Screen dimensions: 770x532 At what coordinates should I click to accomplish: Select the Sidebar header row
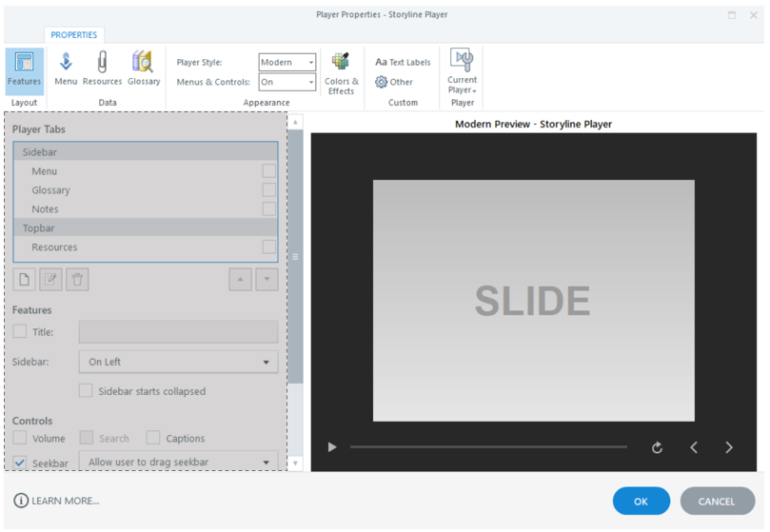tap(146, 151)
